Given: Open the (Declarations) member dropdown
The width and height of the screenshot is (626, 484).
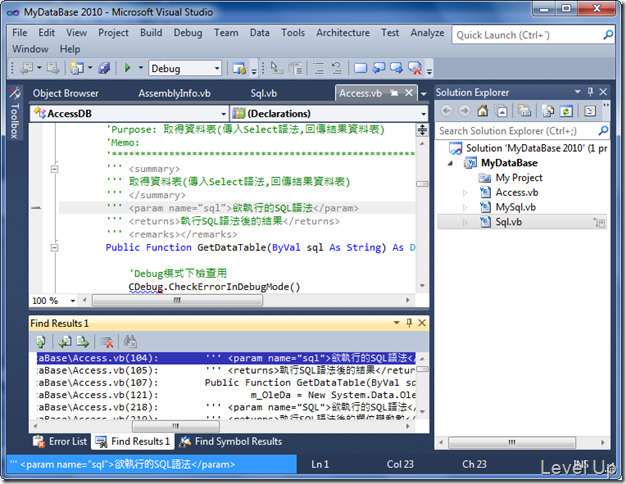Looking at the screenshot, I should point(423,114).
